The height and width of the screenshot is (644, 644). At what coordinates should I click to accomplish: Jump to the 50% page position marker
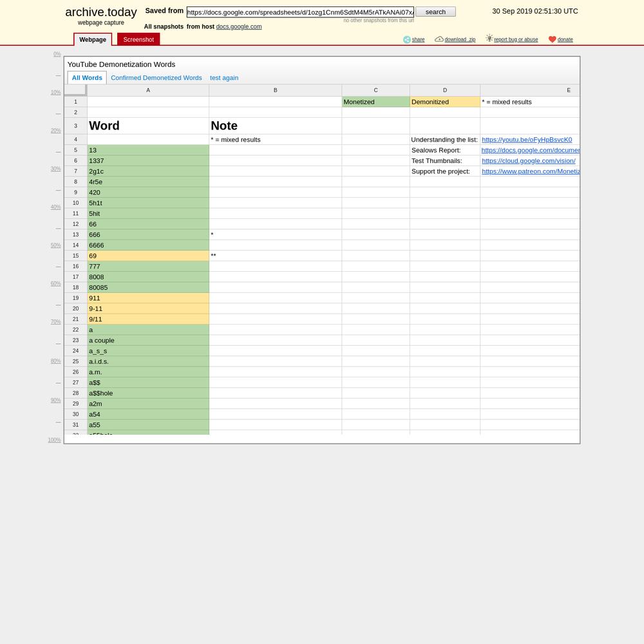[56, 245]
